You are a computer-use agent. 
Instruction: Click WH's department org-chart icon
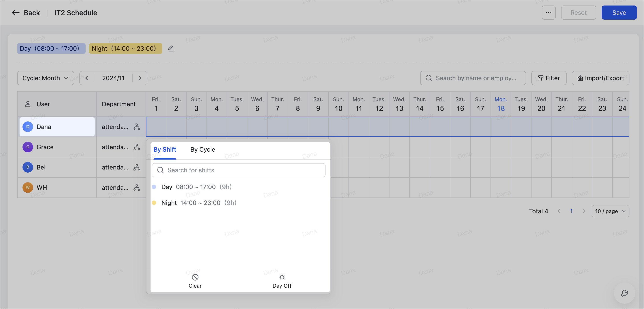click(137, 188)
